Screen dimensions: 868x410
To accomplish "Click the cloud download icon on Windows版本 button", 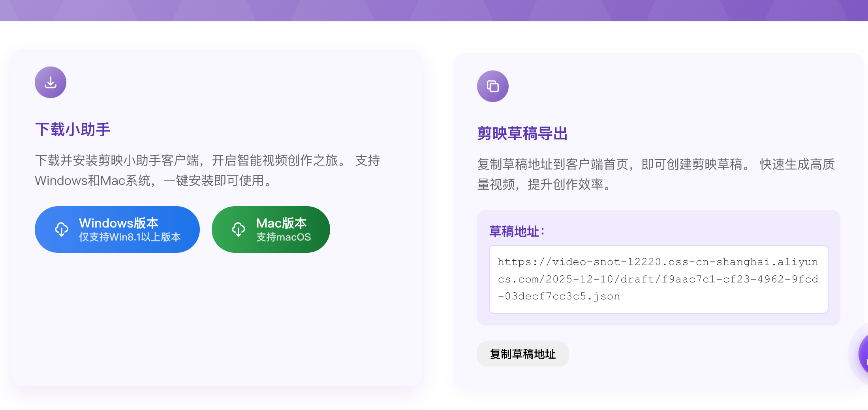I will coord(62,229).
